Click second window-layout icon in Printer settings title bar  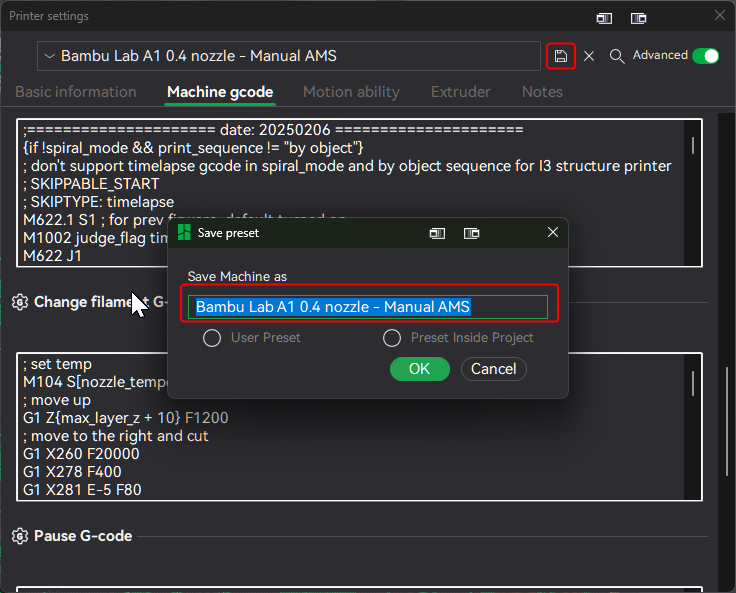(638, 18)
